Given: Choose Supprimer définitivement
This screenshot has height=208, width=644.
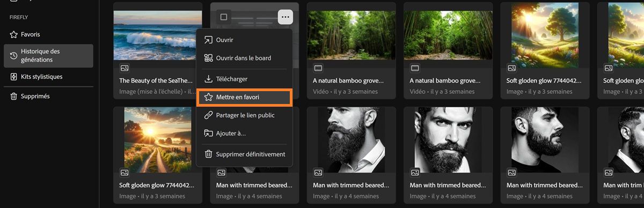Looking at the screenshot, I should (244, 154).
